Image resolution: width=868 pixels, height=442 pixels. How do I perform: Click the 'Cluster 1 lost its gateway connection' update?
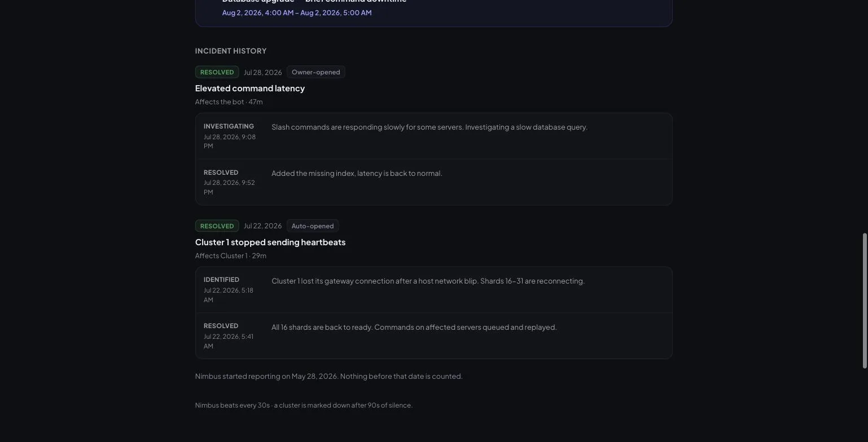click(x=428, y=281)
